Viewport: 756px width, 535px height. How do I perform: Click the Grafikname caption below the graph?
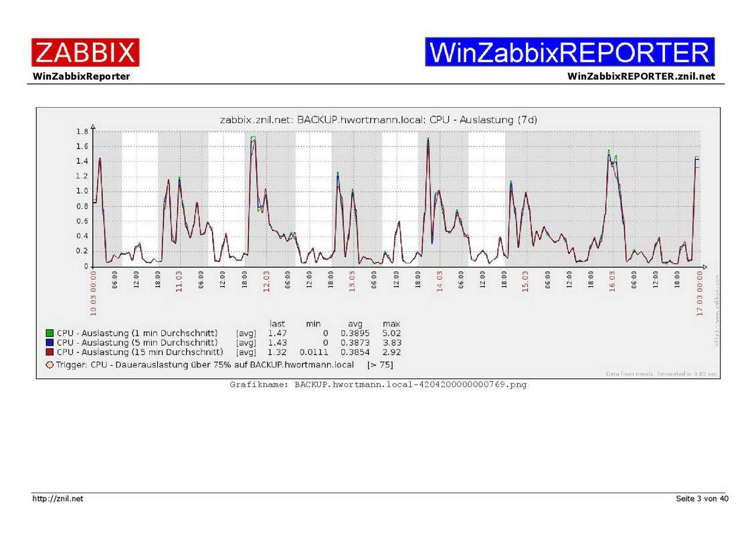[x=378, y=385]
